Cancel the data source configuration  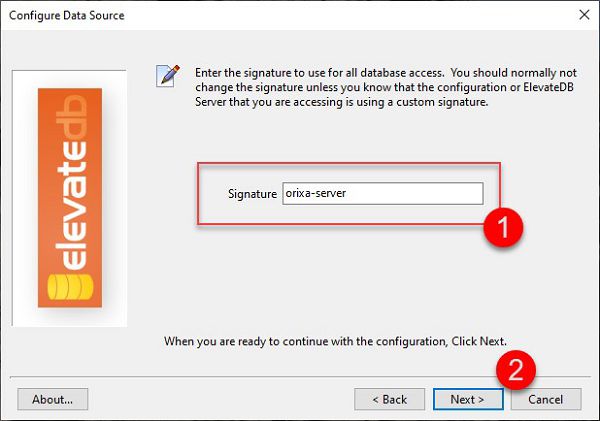coord(546,399)
